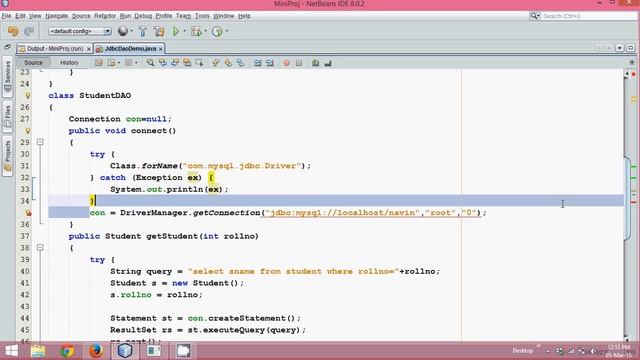Click the green Run Project button
This screenshot has width=640, height=360.
point(176,31)
